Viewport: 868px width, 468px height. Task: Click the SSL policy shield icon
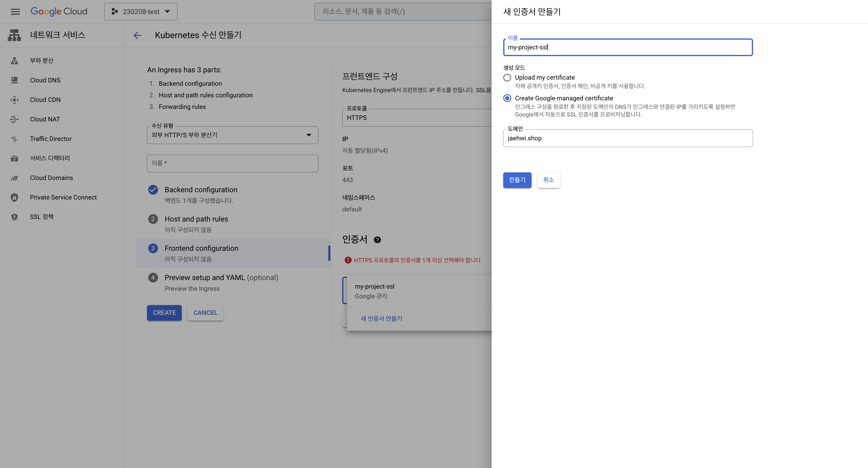point(14,217)
